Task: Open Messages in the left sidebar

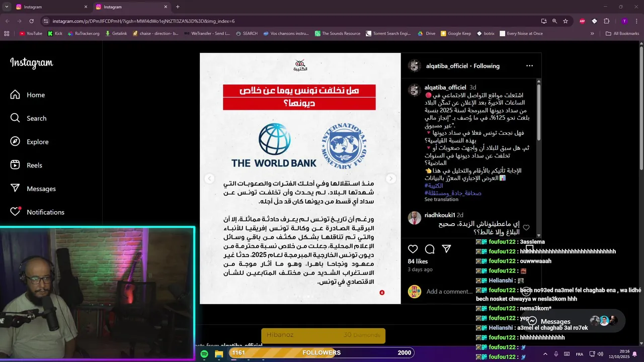Action: [33, 189]
